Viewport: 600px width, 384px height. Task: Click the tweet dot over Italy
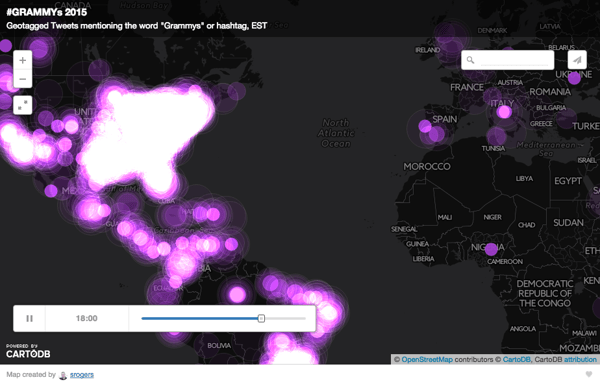click(504, 112)
